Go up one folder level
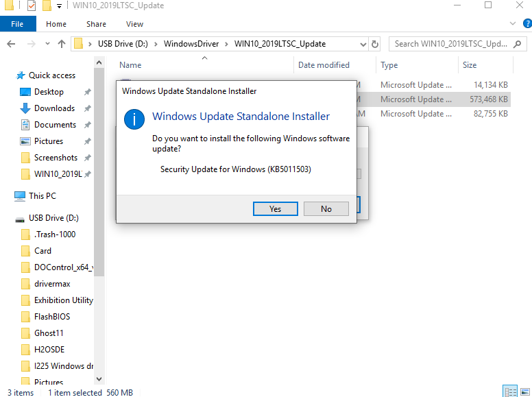The image size is (532, 397). (x=62, y=44)
